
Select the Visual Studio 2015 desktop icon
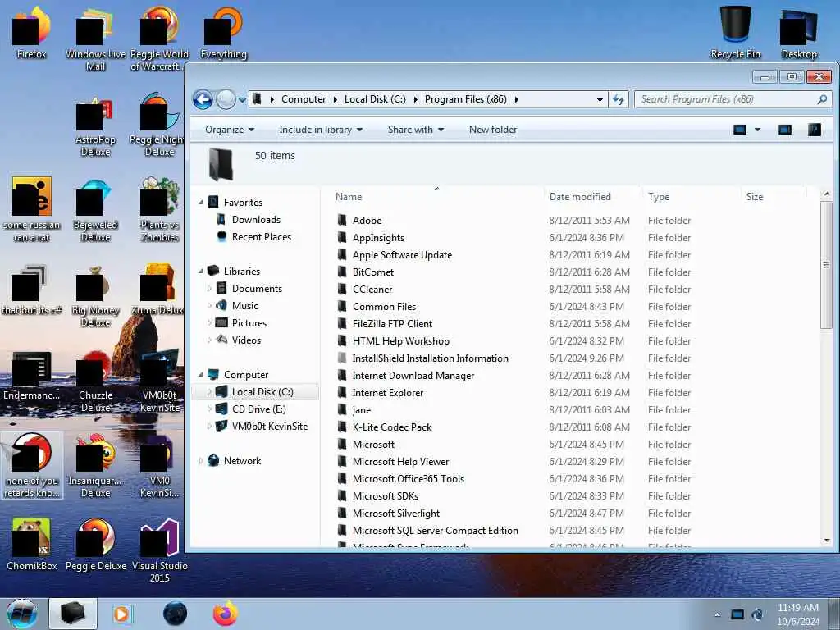click(160, 550)
